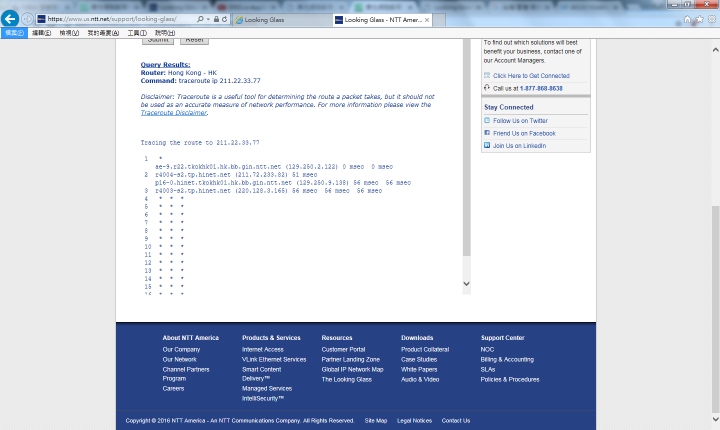This screenshot has height=430, width=720.
Task: Open Case Studies footer link
Action: point(419,360)
